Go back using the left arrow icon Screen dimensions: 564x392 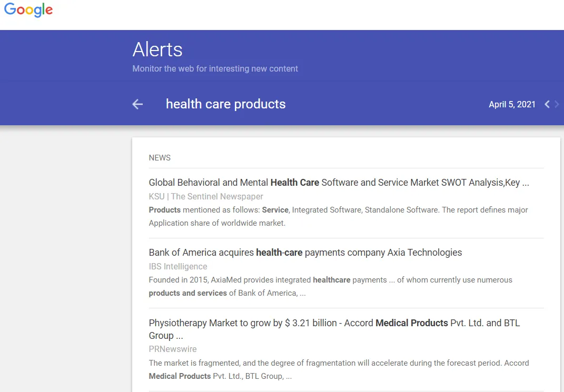coord(137,104)
